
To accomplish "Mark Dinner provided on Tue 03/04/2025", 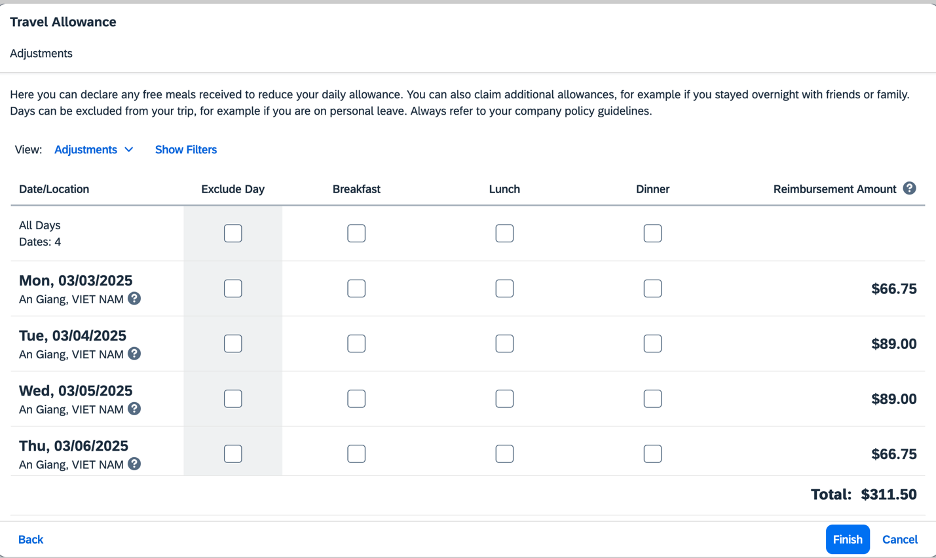I will (x=652, y=344).
